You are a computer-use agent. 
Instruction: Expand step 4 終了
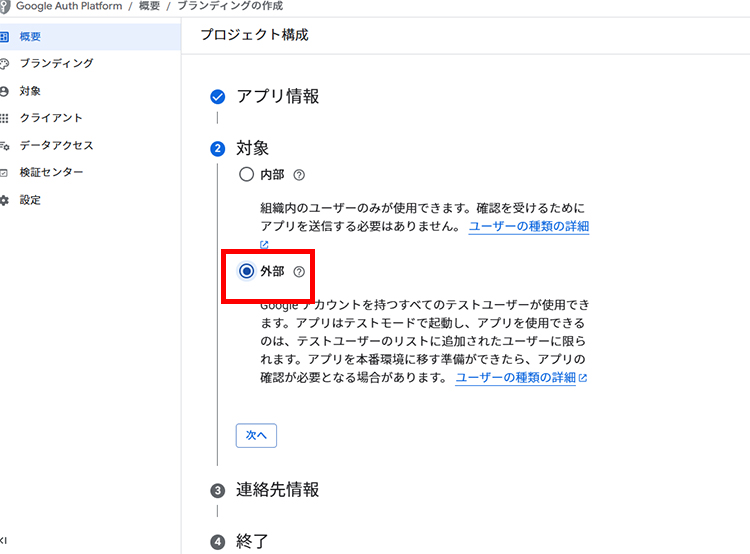tap(252, 542)
